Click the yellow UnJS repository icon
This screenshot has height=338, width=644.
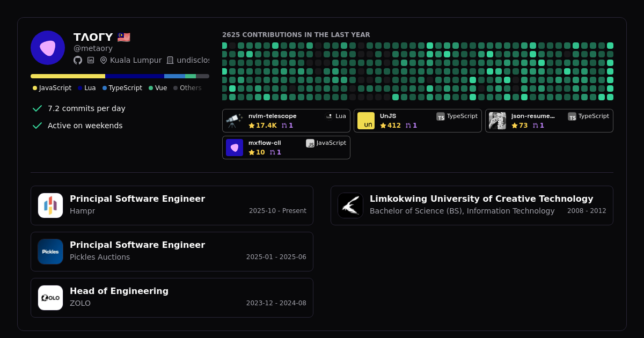tap(366, 121)
